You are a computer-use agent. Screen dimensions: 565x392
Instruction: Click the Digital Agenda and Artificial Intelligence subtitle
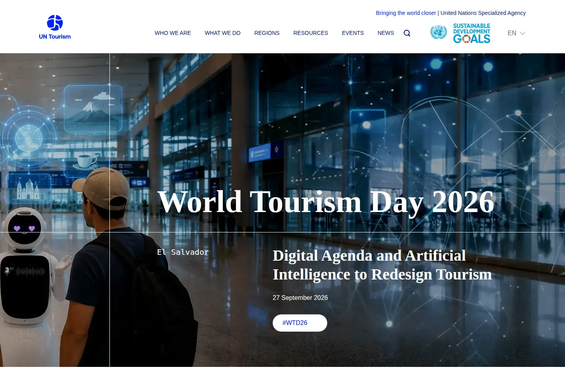pyautogui.click(x=382, y=265)
